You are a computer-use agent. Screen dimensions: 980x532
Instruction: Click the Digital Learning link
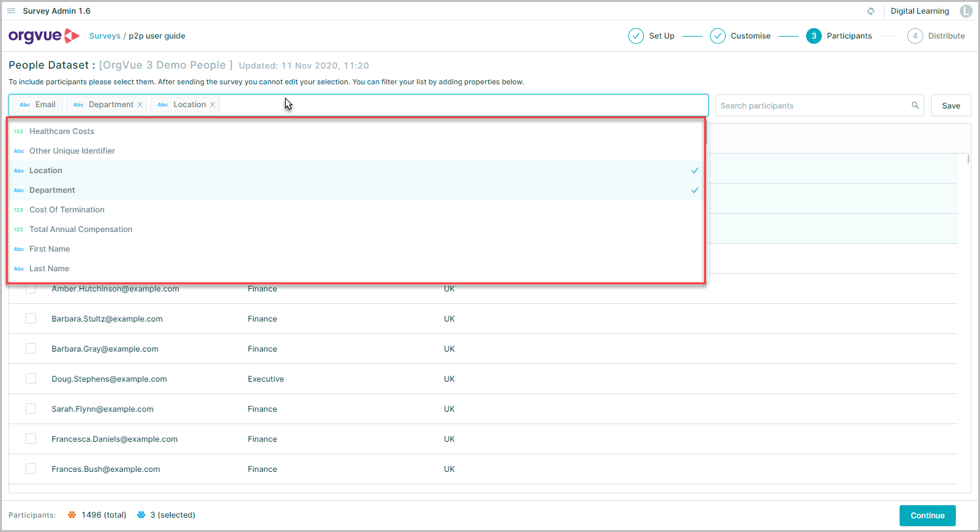click(919, 11)
